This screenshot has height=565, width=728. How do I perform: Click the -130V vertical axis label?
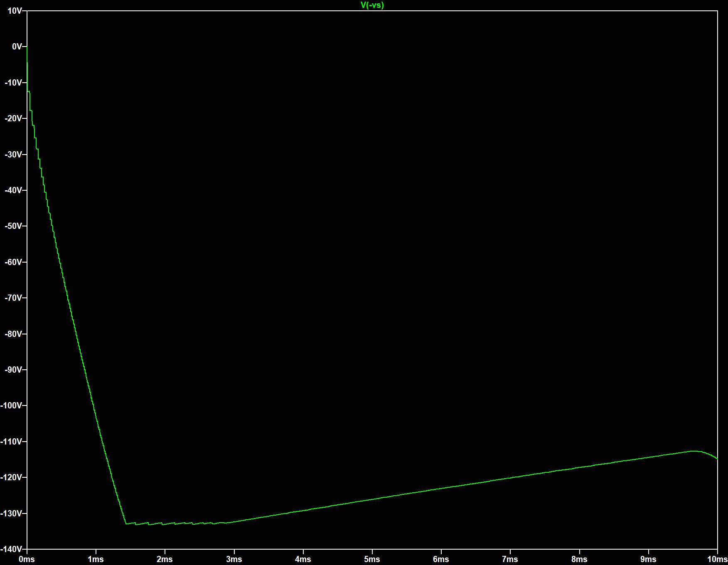12,513
